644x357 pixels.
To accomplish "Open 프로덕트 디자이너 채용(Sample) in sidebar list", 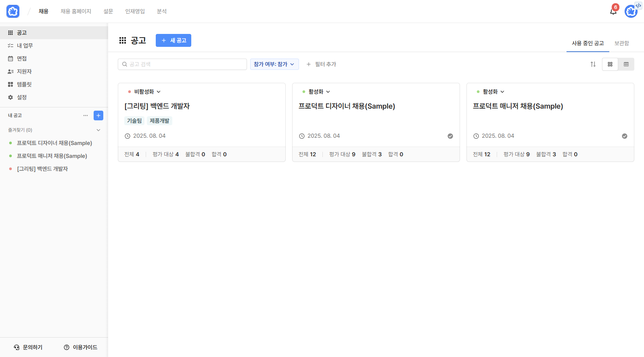I will point(54,143).
